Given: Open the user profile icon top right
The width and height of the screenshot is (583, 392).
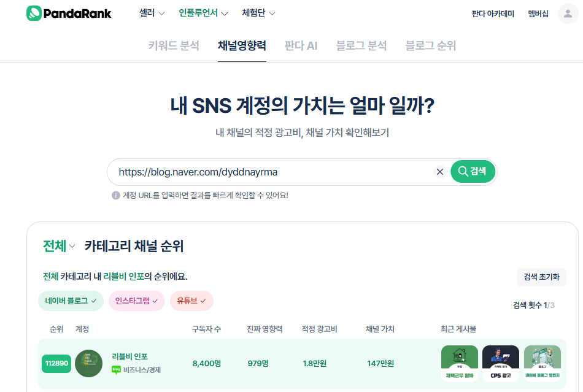Looking at the screenshot, I should pos(568,13).
